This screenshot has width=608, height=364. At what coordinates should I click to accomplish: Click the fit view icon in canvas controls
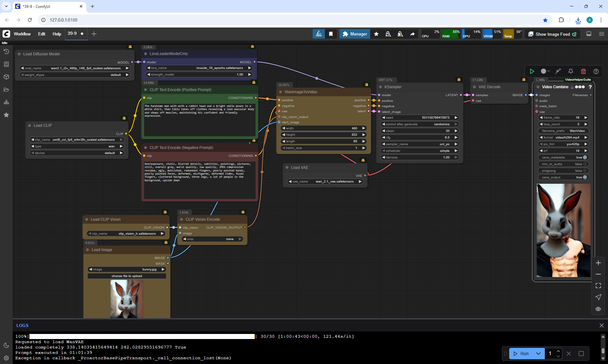pos(598,286)
